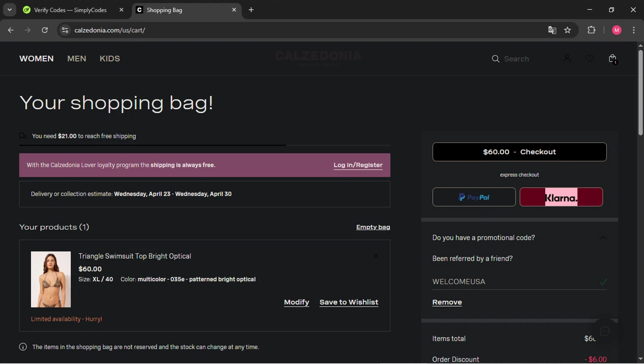Click the Calzedonia logo

pyautogui.click(x=318, y=58)
